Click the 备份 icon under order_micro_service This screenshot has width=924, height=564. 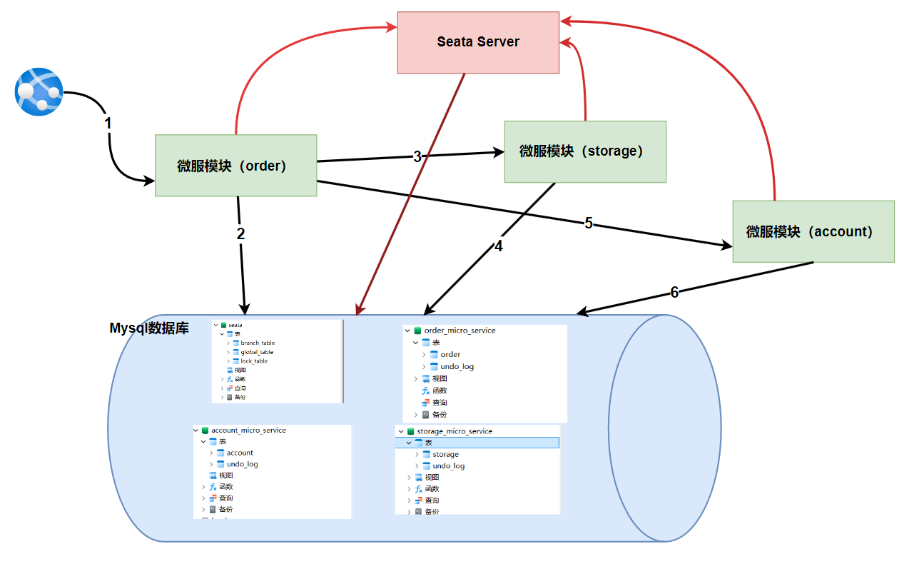coord(426,415)
